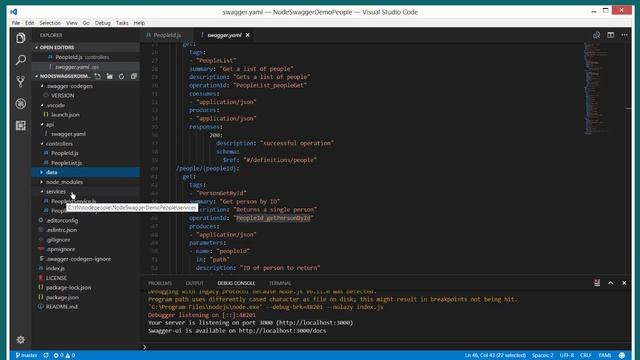Split the editor
The width and height of the screenshot is (640, 360).
(x=611, y=35)
